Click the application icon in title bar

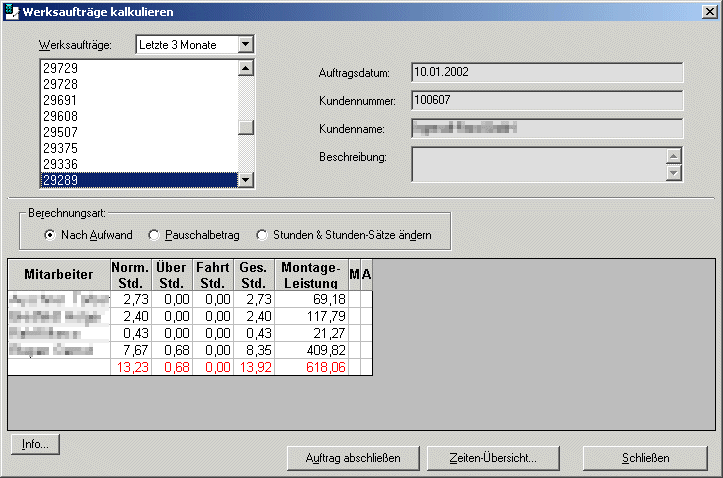point(11,12)
